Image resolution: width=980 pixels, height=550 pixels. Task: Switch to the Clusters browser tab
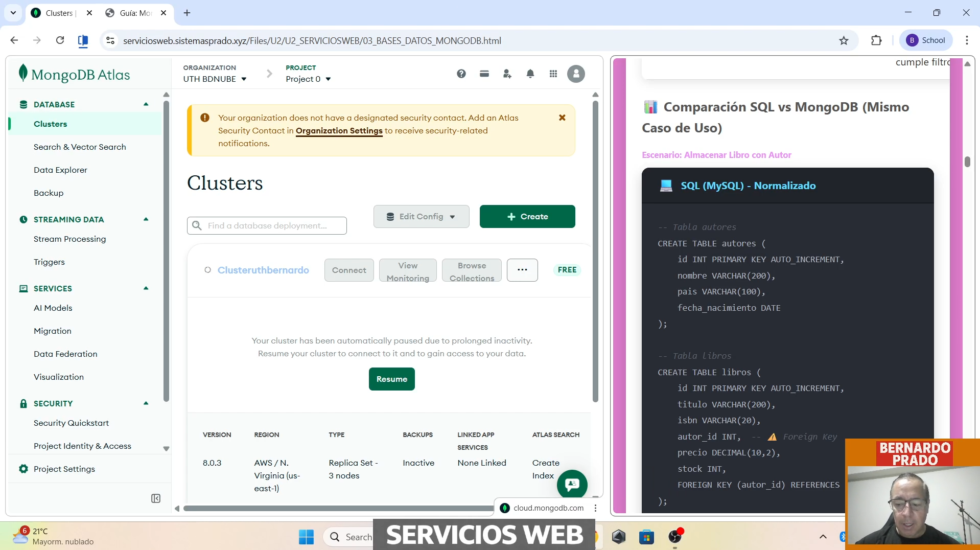[58, 13]
